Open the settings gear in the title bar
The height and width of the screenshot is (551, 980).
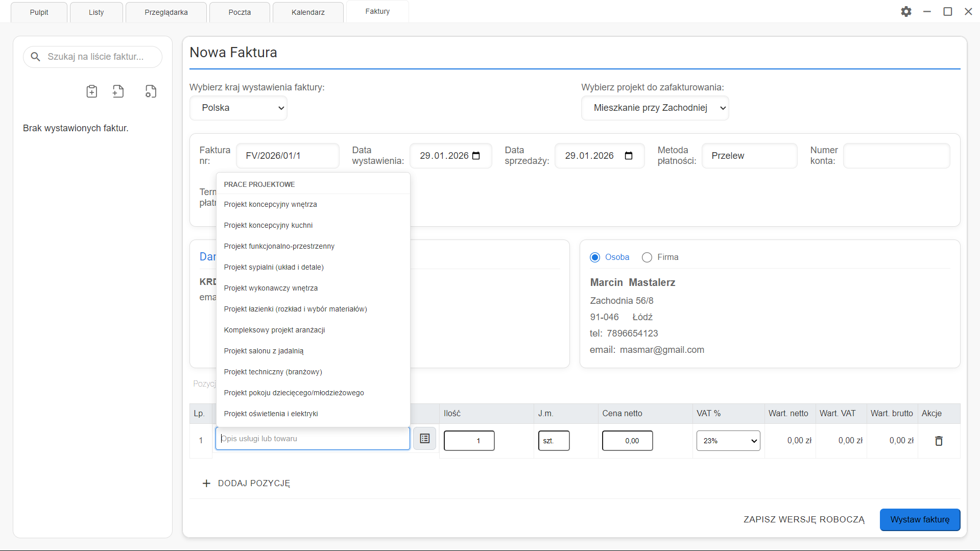[906, 12]
